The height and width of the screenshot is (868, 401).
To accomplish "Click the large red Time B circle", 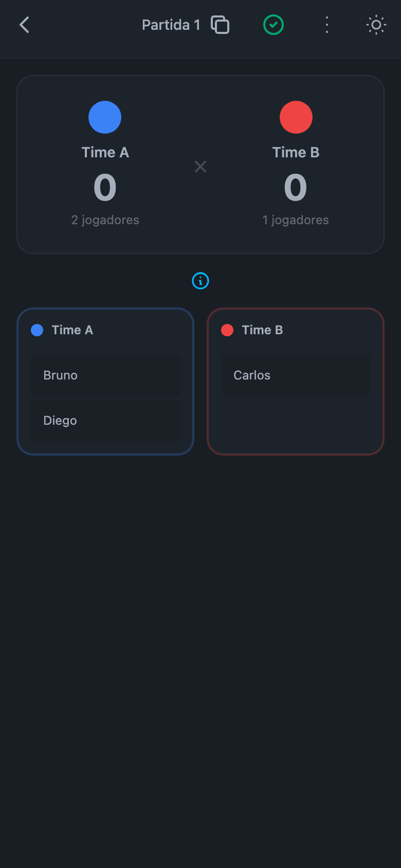I will click(296, 117).
